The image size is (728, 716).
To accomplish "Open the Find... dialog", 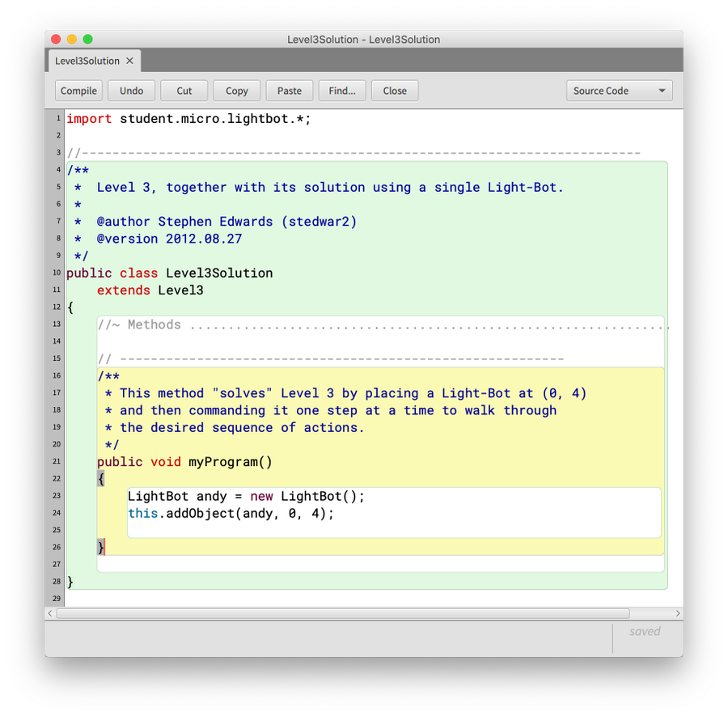I will pyautogui.click(x=342, y=91).
